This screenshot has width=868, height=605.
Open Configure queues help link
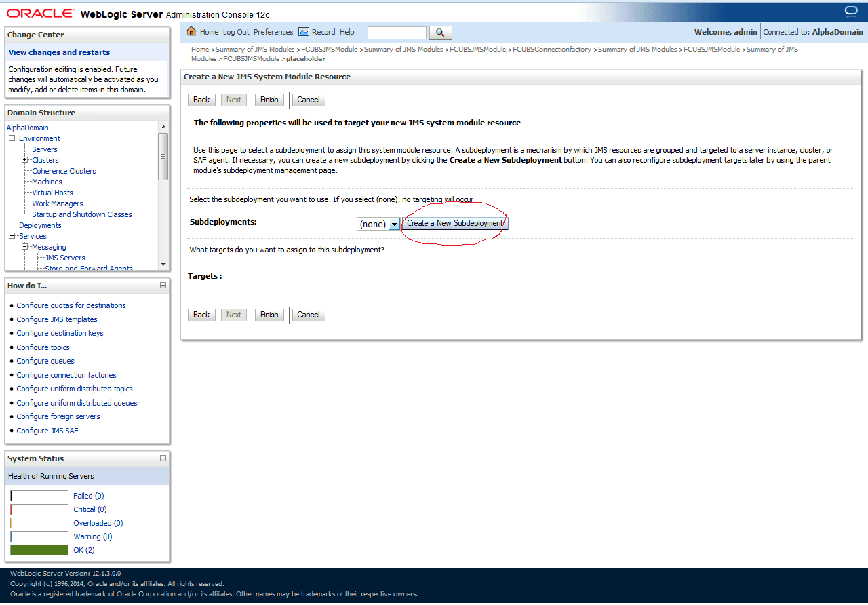coord(45,361)
